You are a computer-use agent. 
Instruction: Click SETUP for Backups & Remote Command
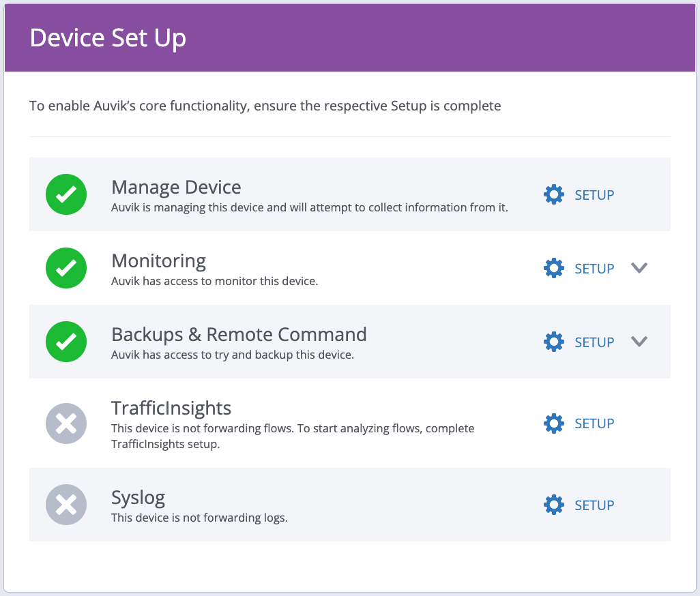point(594,342)
